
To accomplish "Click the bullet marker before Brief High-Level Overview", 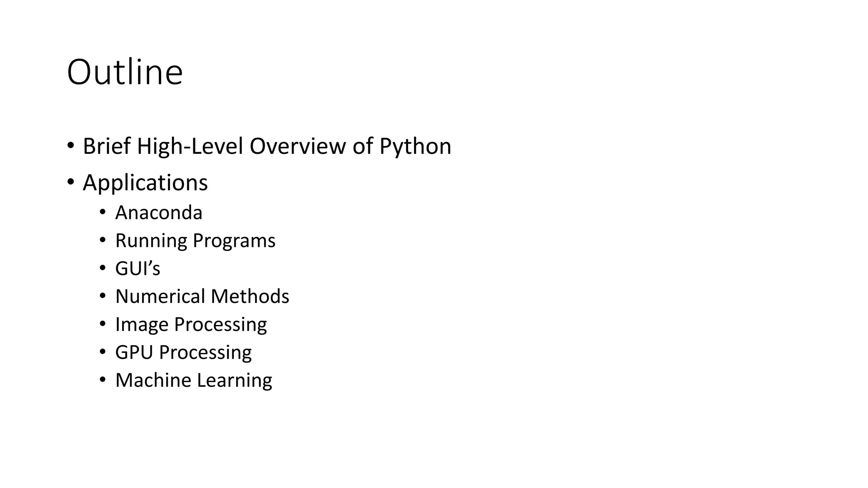I will 70,146.
